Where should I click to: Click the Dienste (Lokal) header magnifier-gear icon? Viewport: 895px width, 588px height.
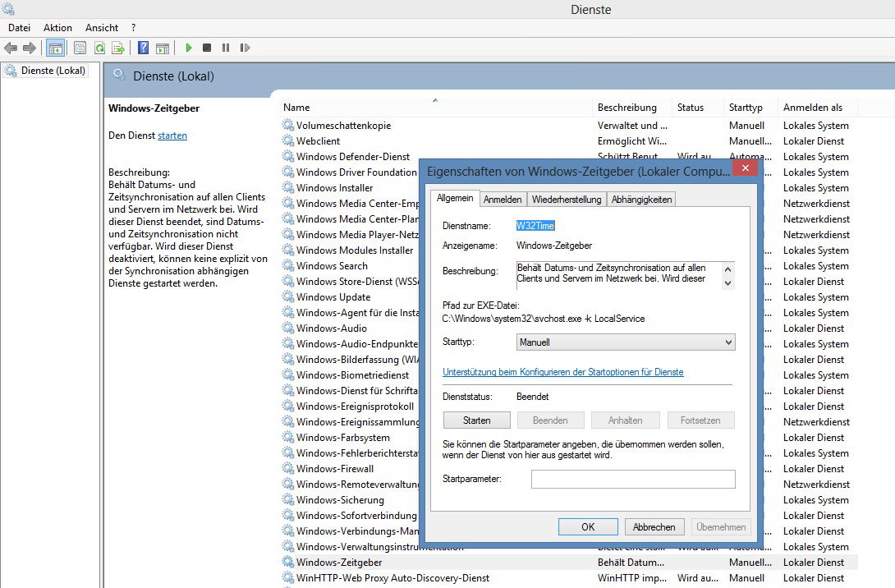coord(119,75)
